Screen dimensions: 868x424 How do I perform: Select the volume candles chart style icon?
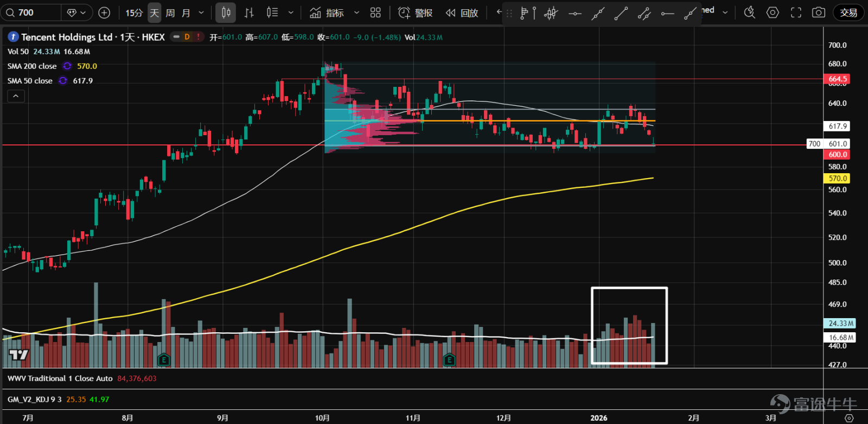pos(272,12)
